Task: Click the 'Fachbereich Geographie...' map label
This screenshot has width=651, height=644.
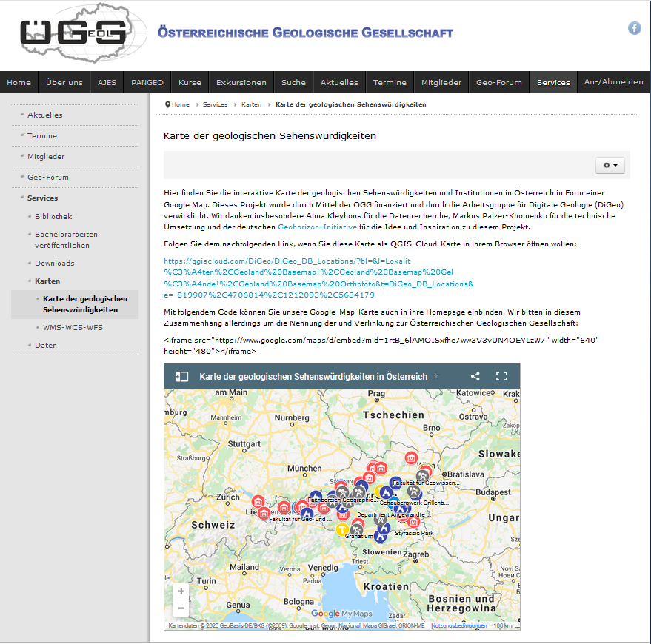Action: tap(342, 500)
